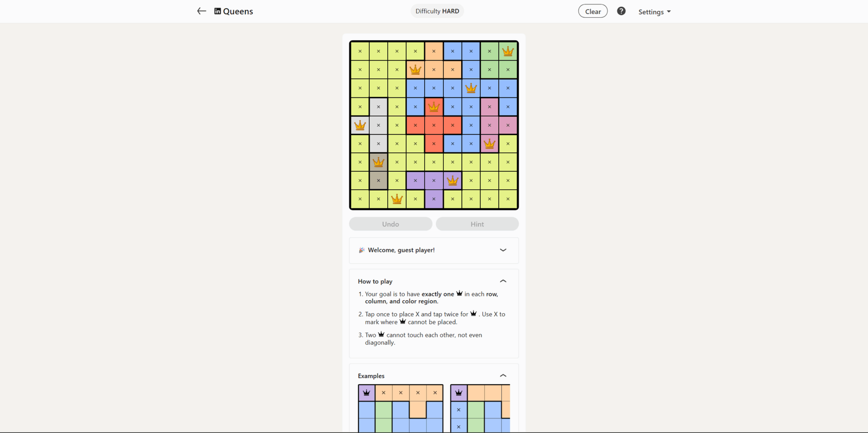Toggle the X in the bottom purple cell
This screenshot has width=868, height=433.
pos(434,199)
